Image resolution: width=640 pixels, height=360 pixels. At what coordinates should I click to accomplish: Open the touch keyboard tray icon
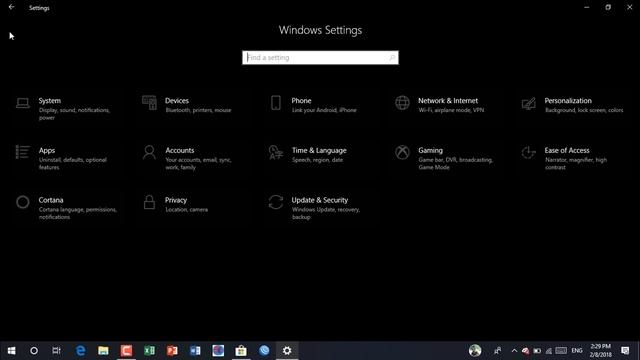point(561,351)
